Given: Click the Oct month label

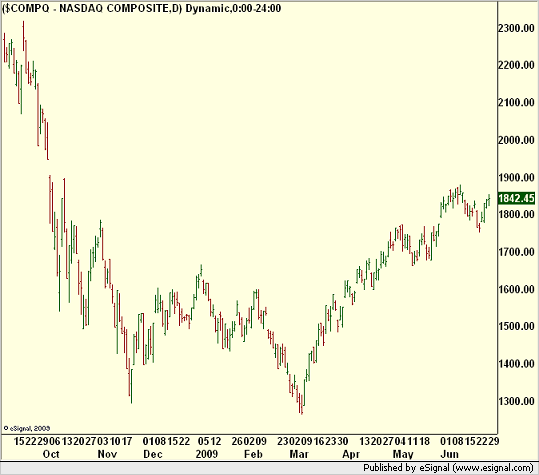Looking at the screenshot, I should pyautogui.click(x=51, y=454).
